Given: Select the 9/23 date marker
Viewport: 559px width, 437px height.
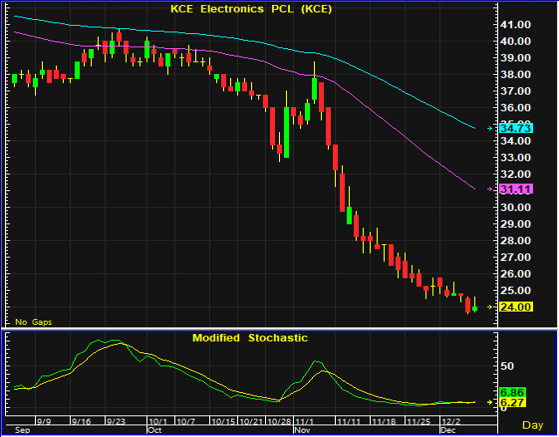Looking at the screenshot, I should tap(117, 422).
